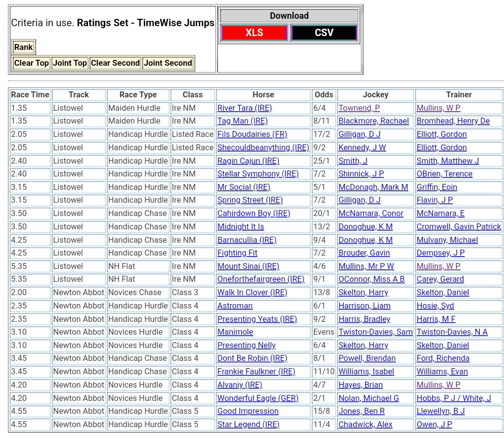Open Shecouldbeanything (IRE) horse link
This screenshot has height=438, width=504.
coord(263,147)
